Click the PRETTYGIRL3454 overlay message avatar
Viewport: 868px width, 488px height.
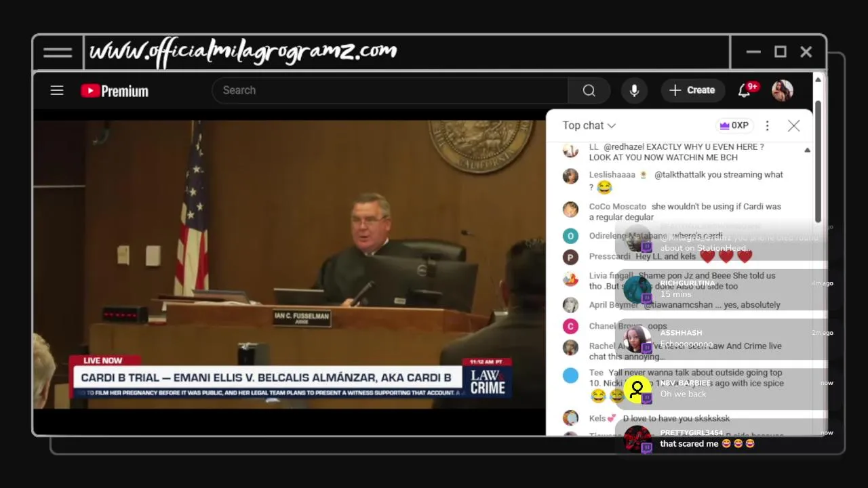(637, 439)
